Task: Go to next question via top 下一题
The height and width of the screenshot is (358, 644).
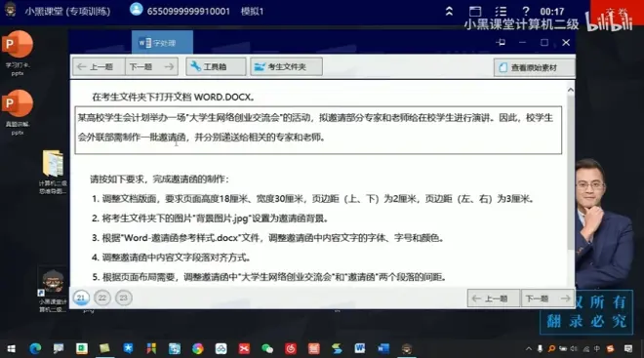Action: click(151, 66)
